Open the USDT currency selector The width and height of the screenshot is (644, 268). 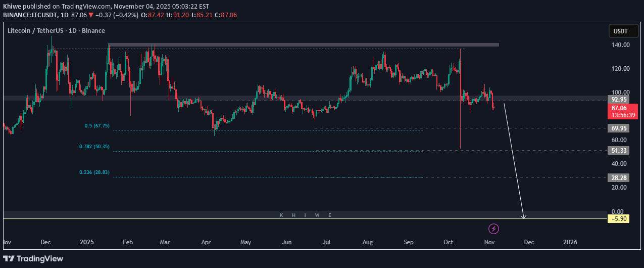[x=620, y=31]
